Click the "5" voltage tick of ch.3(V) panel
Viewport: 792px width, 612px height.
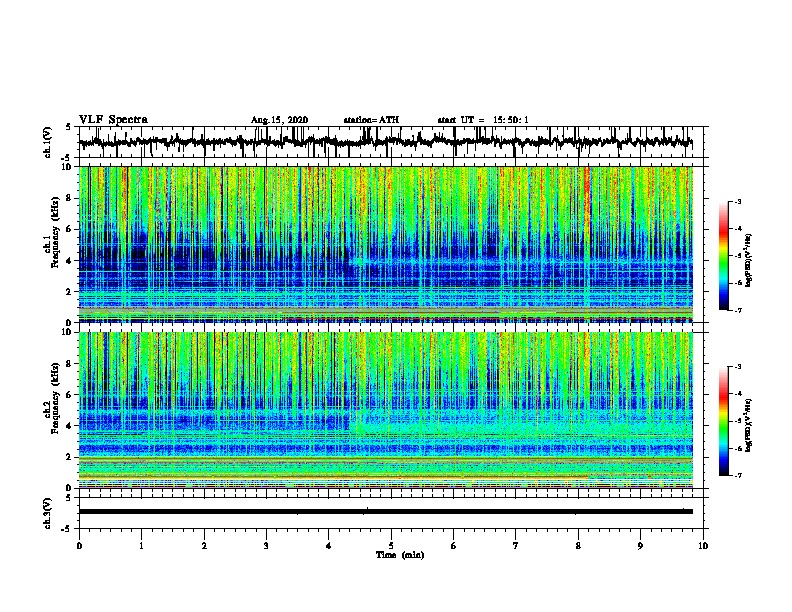pyautogui.click(x=68, y=498)
